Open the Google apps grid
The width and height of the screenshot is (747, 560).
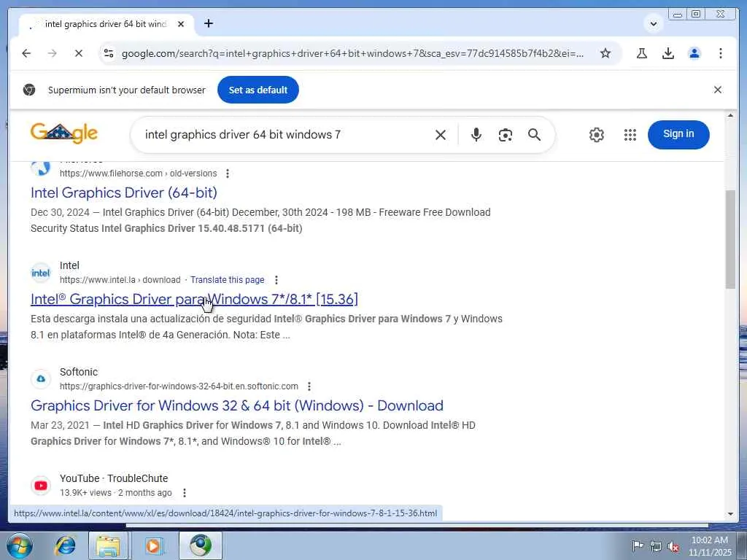point(630,135)
